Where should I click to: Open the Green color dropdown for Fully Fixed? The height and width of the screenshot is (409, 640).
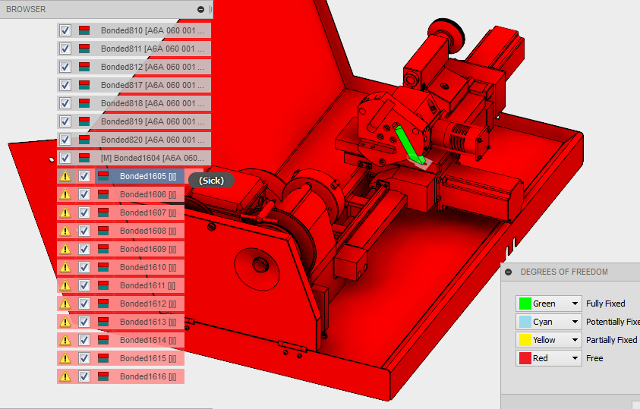tap(575, 303)
